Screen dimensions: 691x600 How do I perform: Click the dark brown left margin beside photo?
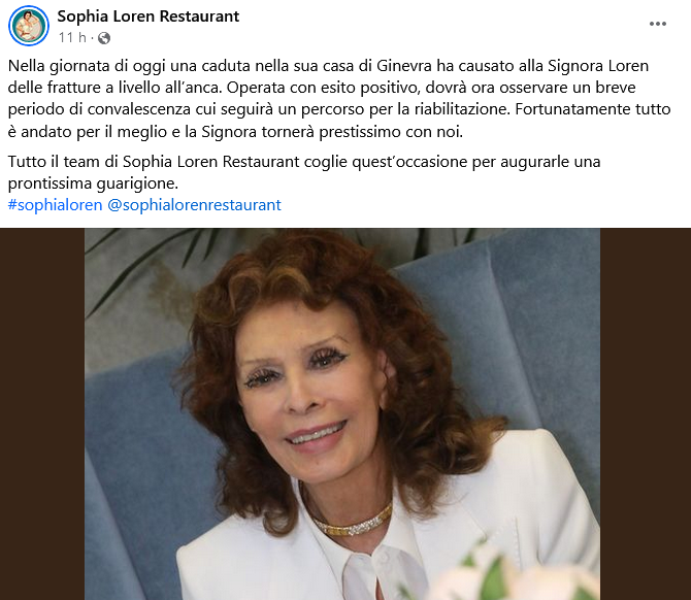click(x=42, y=414)
